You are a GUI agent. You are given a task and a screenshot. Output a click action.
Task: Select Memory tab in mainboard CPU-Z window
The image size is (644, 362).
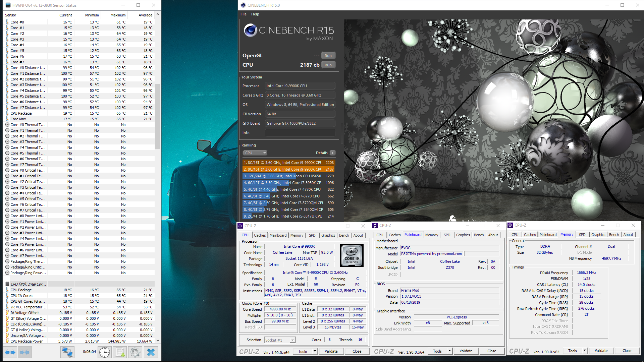pos(432,235)
